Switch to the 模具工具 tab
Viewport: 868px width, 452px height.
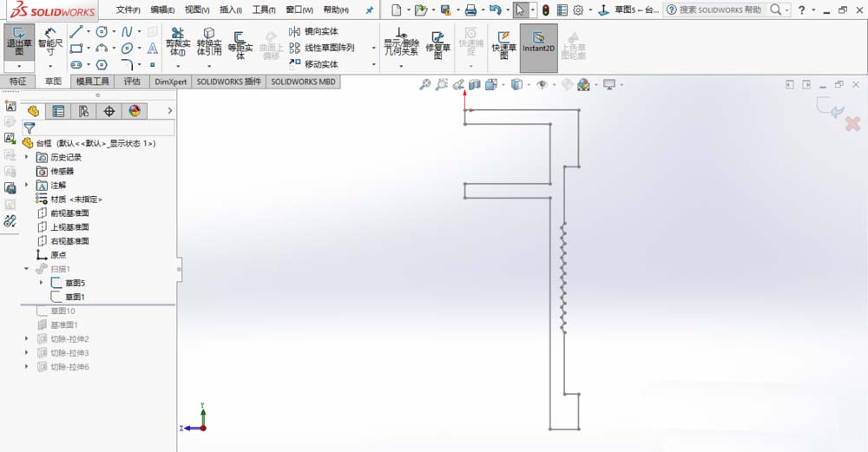(x=93, y=82)
